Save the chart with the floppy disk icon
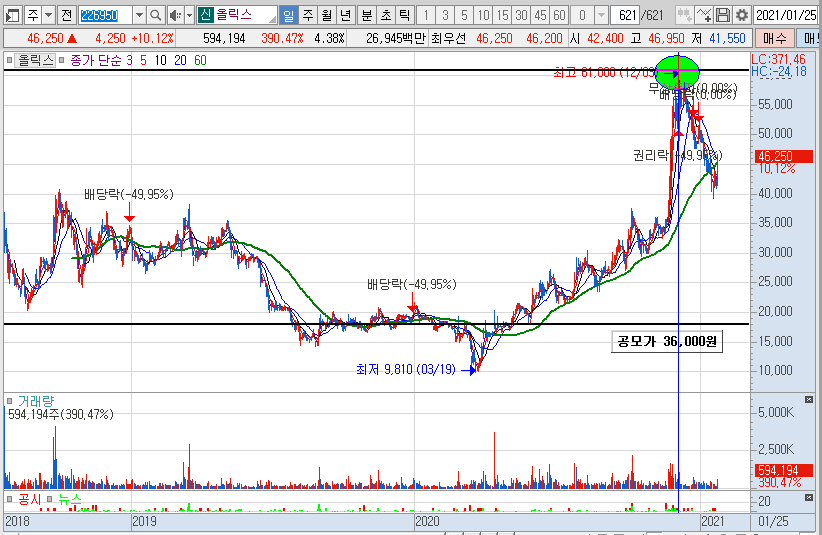822x535 pixels. (x=723, y=15)
